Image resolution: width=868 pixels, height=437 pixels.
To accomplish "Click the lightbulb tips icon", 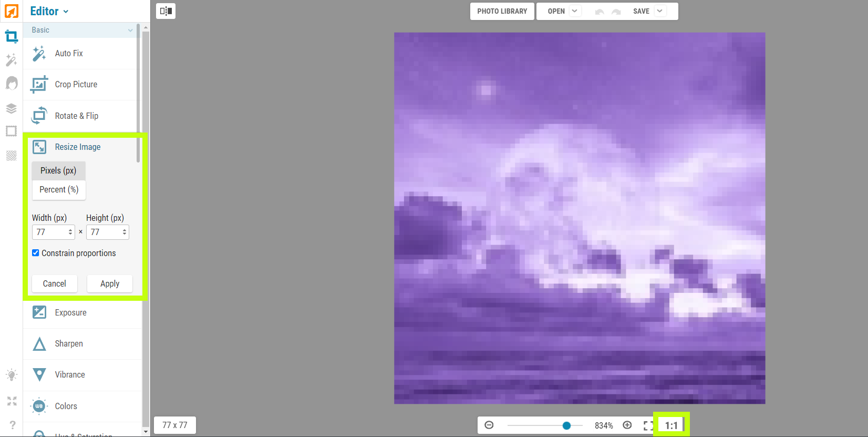I will tap(12, 375).
